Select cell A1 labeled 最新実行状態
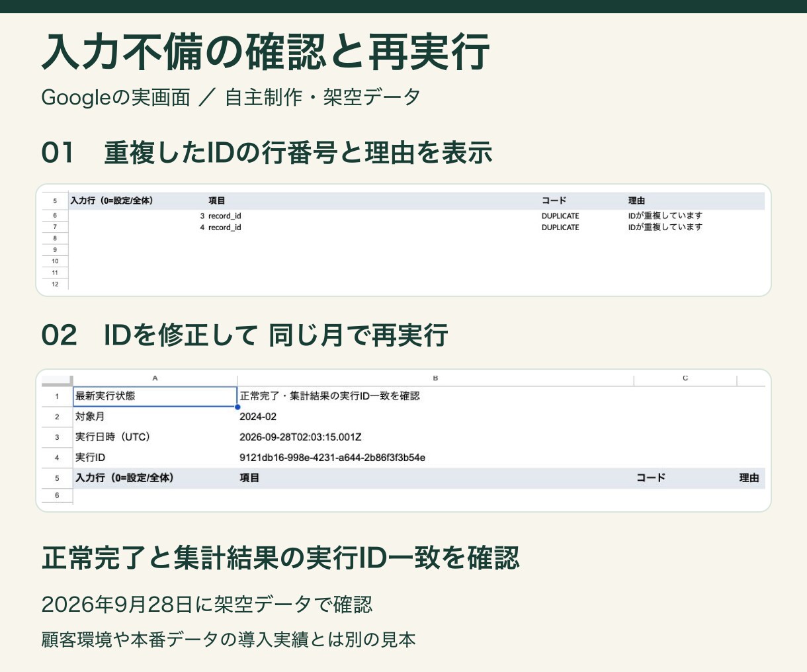This screenshot has width=807, height=672. click(155, 396)
